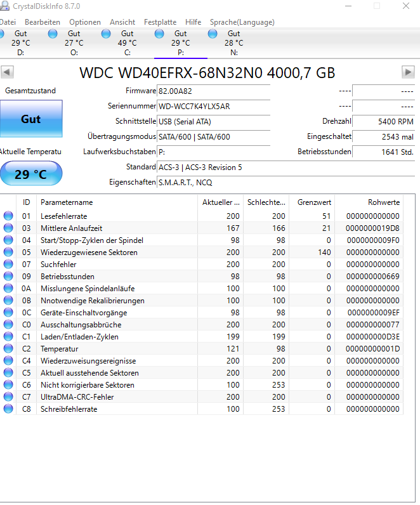
Task: Open the Sprache(Language) menu
Action: pyautogui.click(x=242, y=22)
